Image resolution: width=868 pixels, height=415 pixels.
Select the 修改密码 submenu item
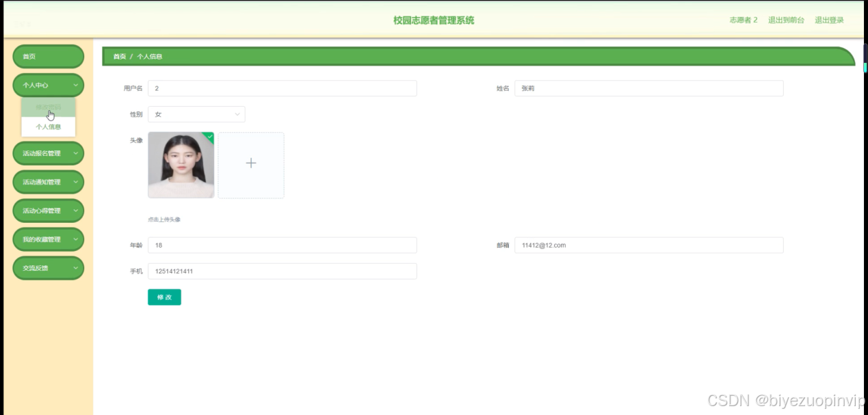tap(48, 107)
